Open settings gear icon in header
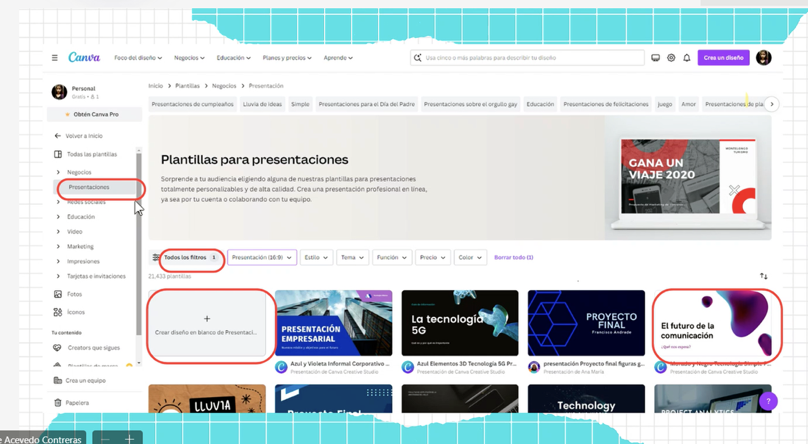808x444 pixels. click(x=671, y=58)
